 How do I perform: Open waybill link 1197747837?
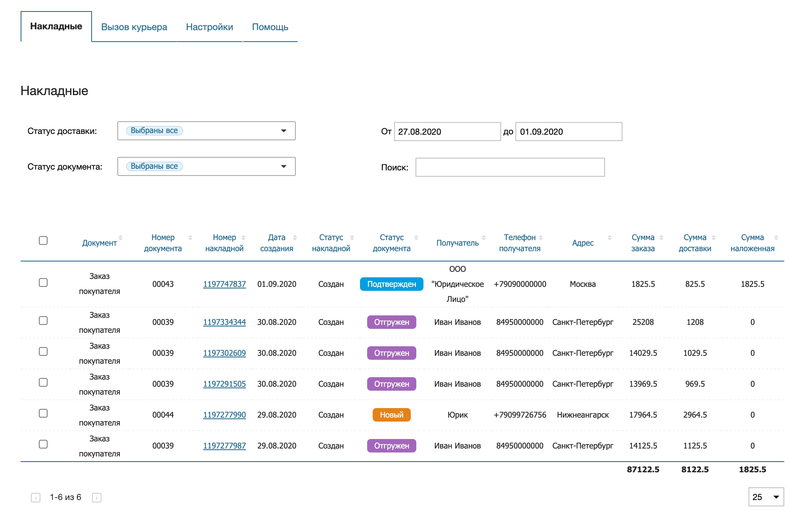pyautogui.click(x=224, y=284)
